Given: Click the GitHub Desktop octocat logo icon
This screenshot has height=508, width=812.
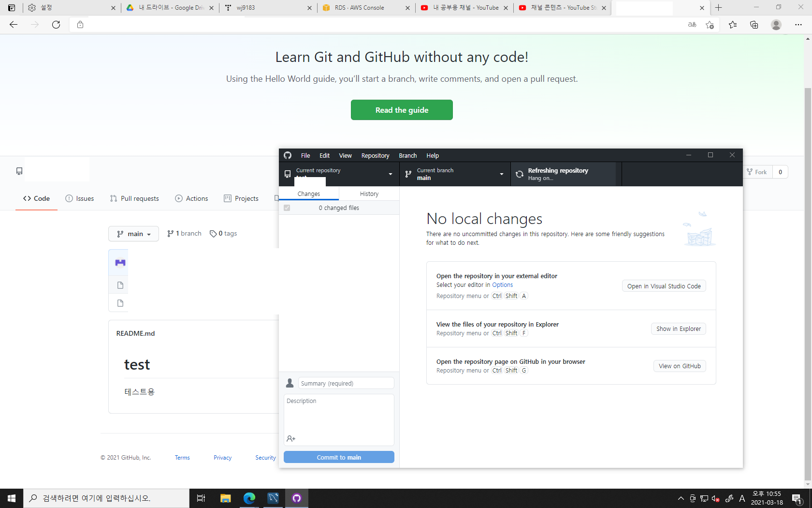Looking at the screenshot, I should (288, 155).
